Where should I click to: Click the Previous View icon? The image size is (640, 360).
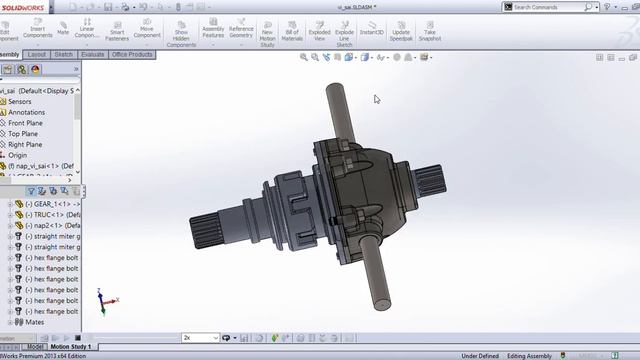coord(326,58)
